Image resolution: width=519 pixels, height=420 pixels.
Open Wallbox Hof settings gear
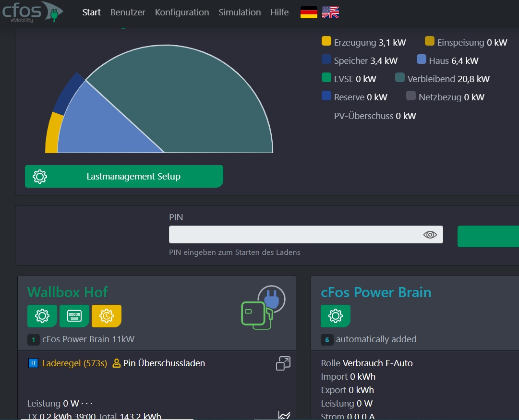pyautogui.click(x=42, y=316)
